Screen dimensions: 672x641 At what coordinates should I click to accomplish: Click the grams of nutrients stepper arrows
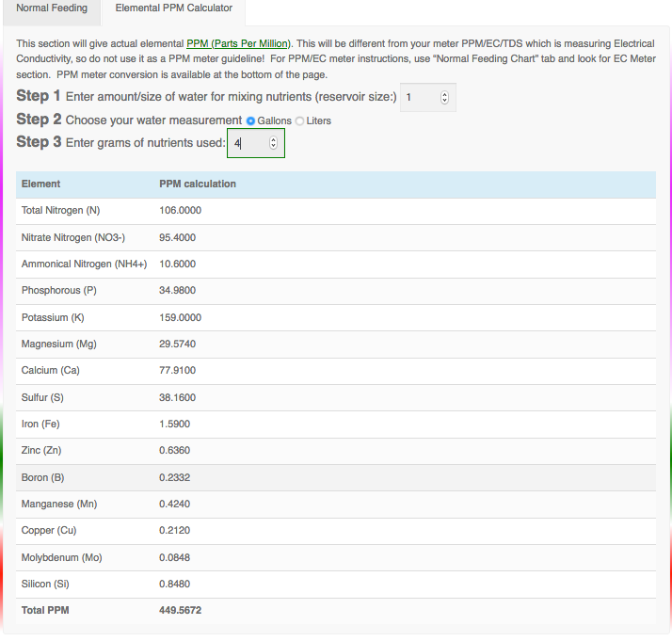[x=274, y=144]
